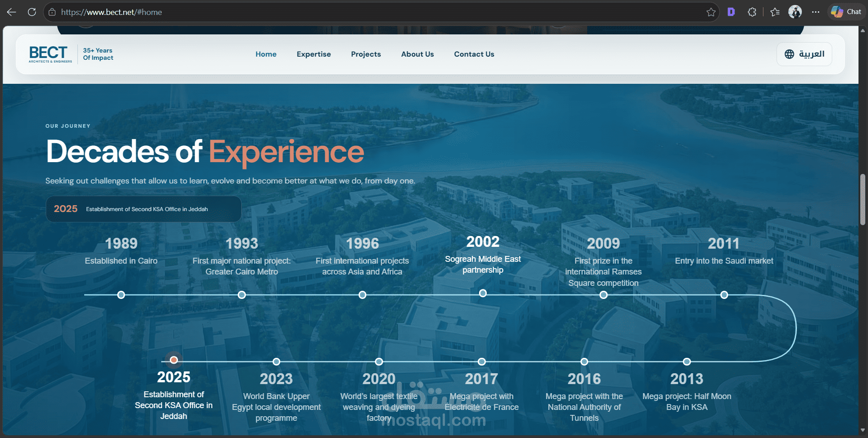This screenshot has height=438, width=868.
Task: Open the Copilot Chat button
Action: point(846,12)
